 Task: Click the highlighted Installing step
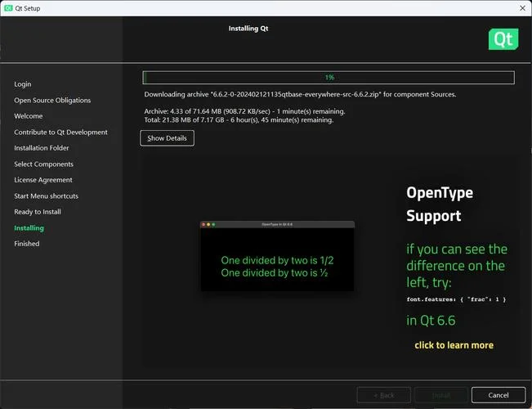pos(29,228)
